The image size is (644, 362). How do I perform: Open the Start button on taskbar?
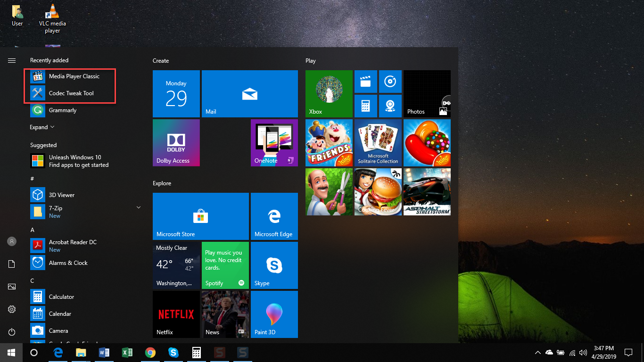[10, 353]
